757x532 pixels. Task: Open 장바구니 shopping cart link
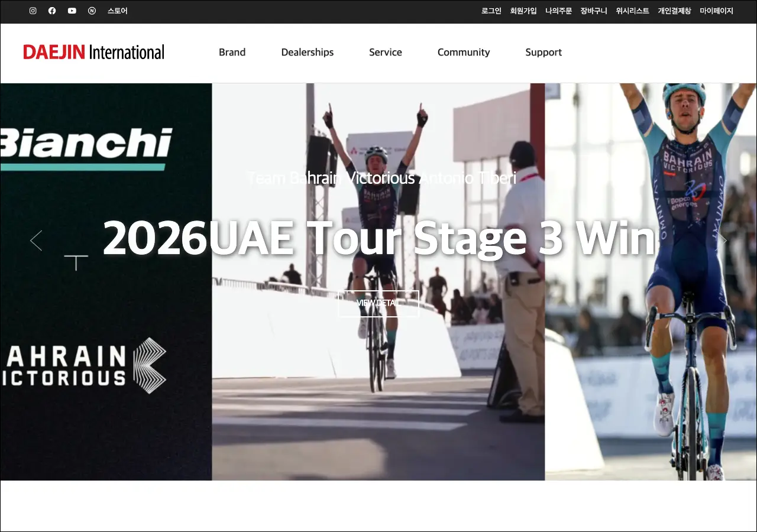[594, 11]
